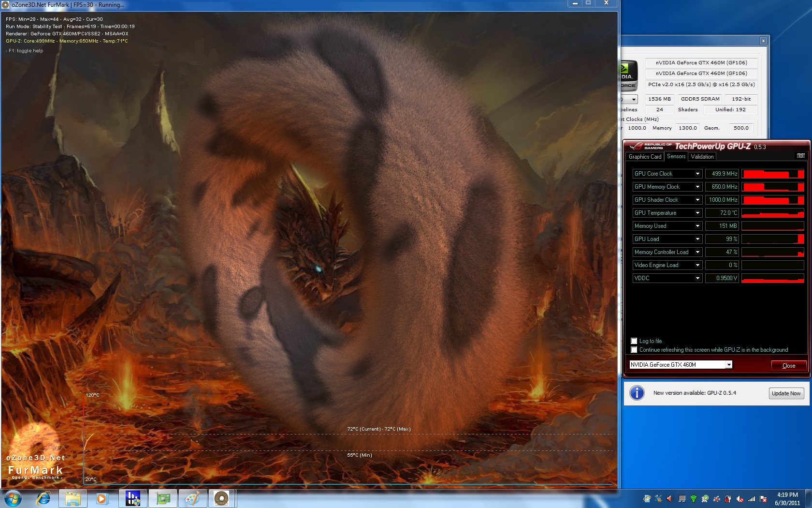
Task: Click the blue info icon in update notice
Action: pyautogui.click(x=637, y=393)
